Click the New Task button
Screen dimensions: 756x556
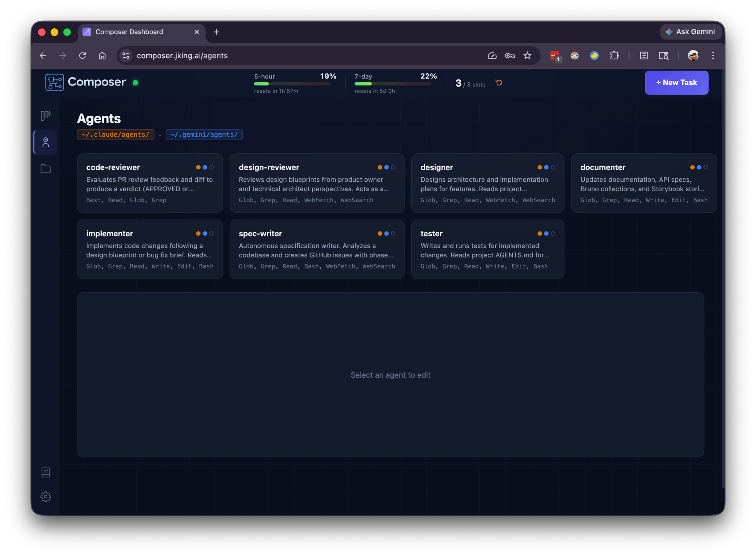tap(676, 82)
